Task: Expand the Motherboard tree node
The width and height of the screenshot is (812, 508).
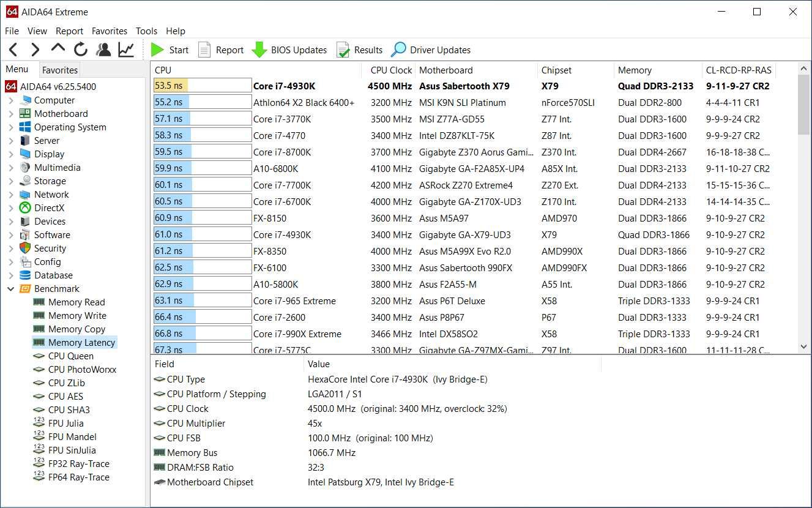Action: (11, 114)
